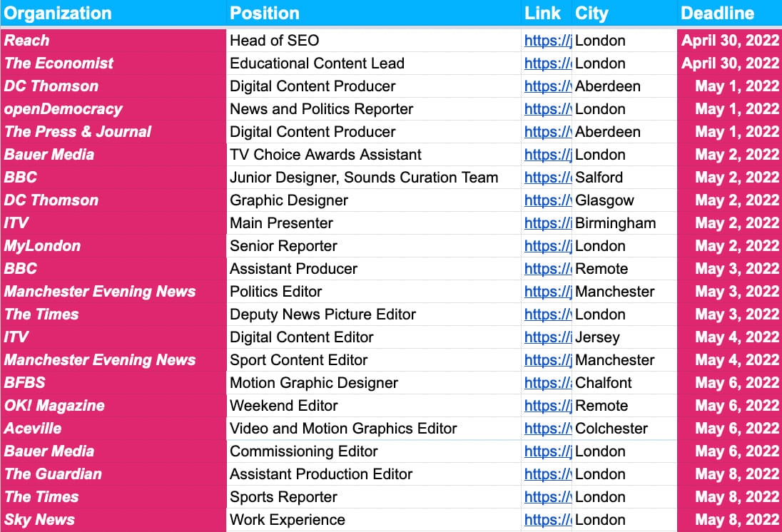The width and height of the screenshot is (782, 532).
Task: Click the Main Presenter job link
Action: [547, 223]
